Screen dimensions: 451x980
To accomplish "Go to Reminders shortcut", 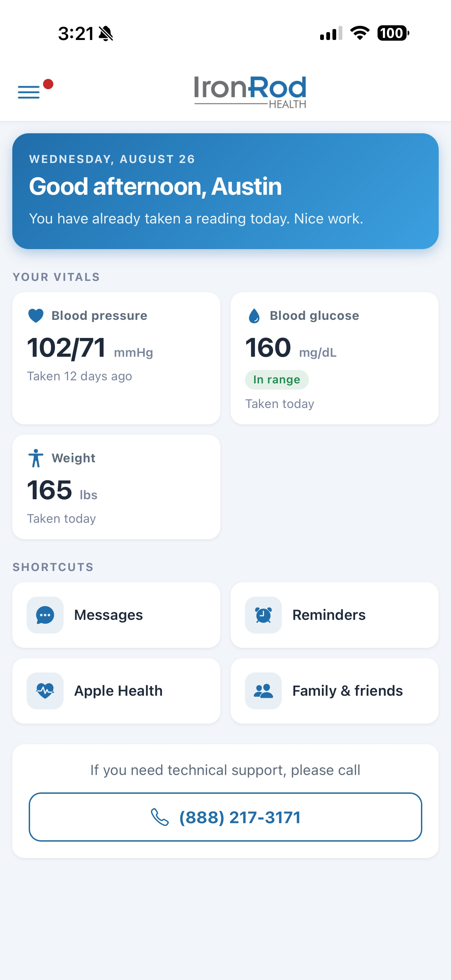I will 334,615.
